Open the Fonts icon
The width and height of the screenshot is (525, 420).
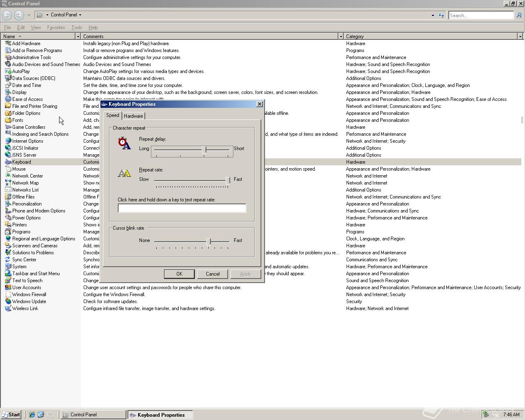[8, 120]
